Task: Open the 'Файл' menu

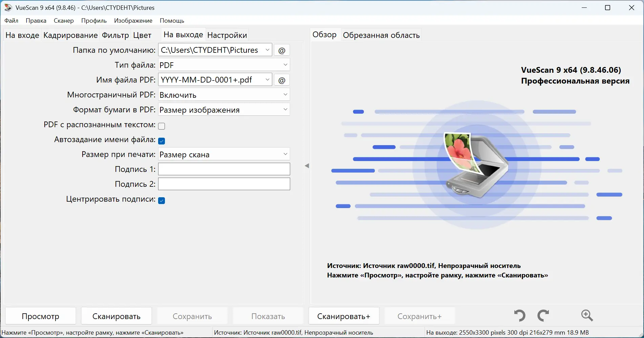Action: click(x=12, y=21)
